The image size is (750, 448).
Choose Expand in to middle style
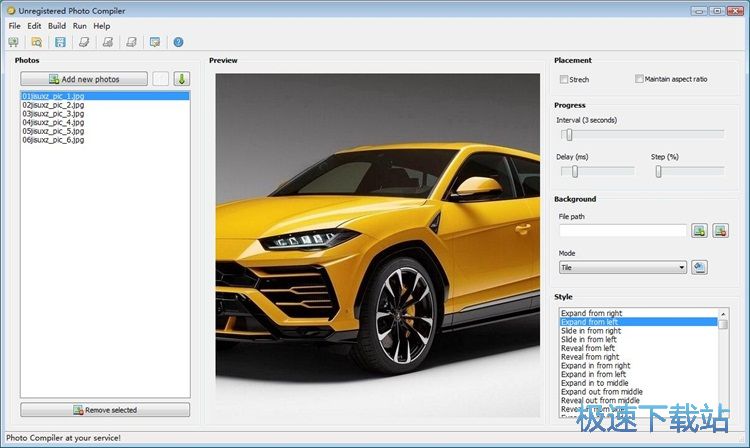(639, 383)
